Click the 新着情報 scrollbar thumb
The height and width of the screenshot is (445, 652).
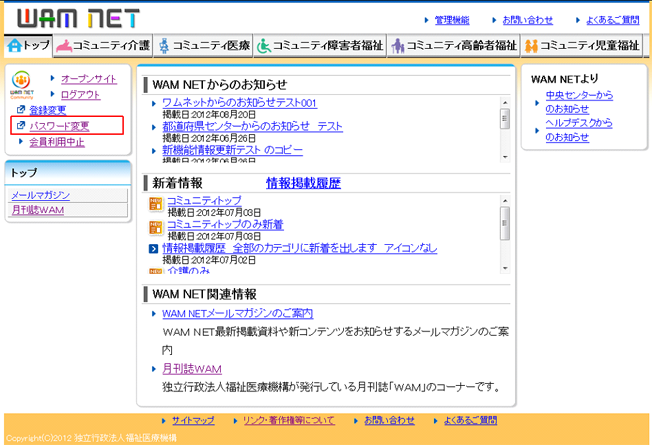tap(505, 223)
